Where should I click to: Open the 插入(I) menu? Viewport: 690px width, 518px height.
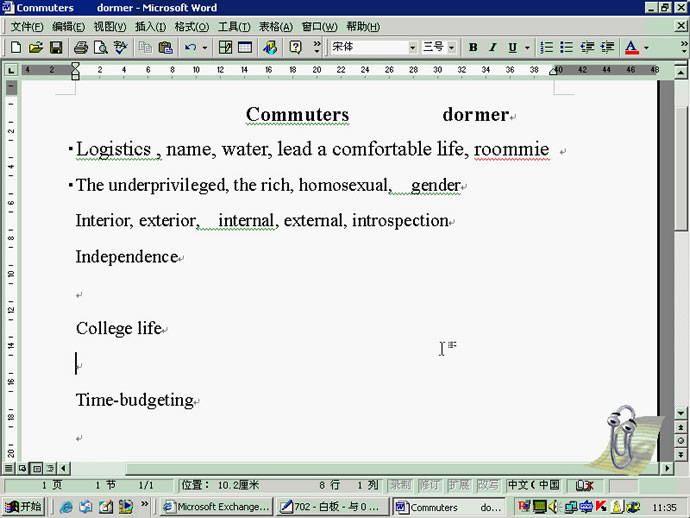[x=150, y=27]
